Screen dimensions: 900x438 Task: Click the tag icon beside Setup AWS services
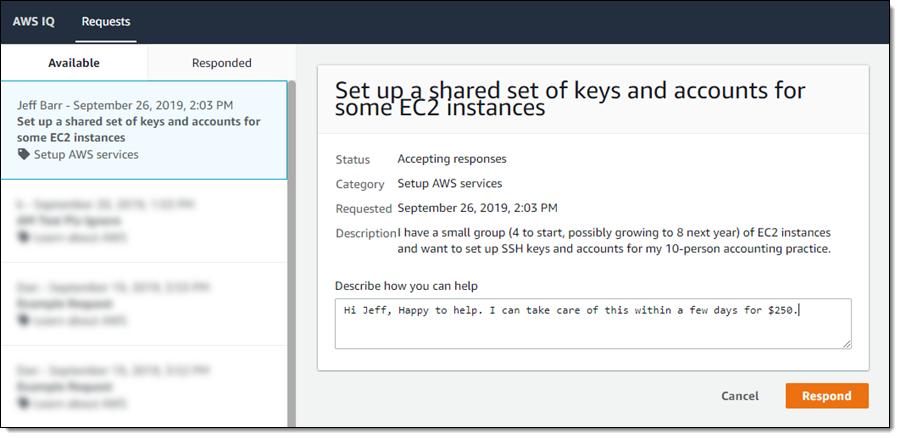pyautogui.click(x=24, y=155)
